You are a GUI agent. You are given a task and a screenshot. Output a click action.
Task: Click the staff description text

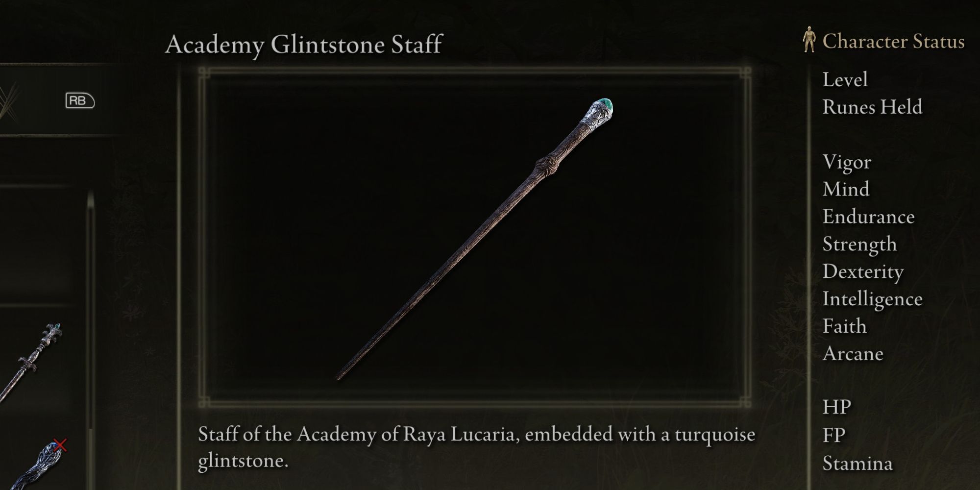coord(476,447)
